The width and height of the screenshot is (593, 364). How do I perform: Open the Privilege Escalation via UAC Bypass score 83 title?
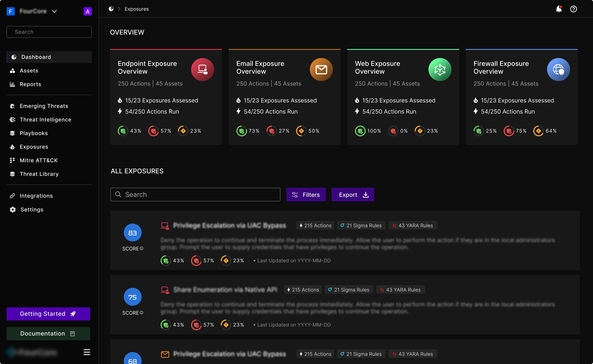229,225
